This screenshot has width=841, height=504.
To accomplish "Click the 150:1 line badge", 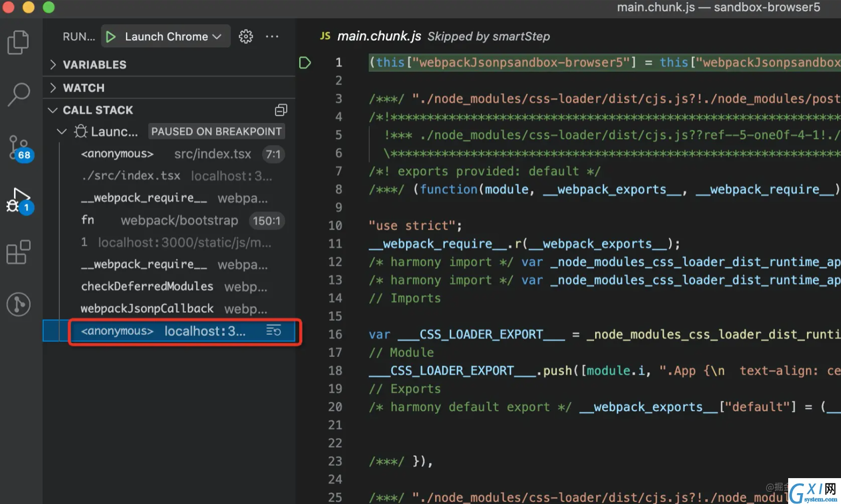I will (x=266, y=220).
